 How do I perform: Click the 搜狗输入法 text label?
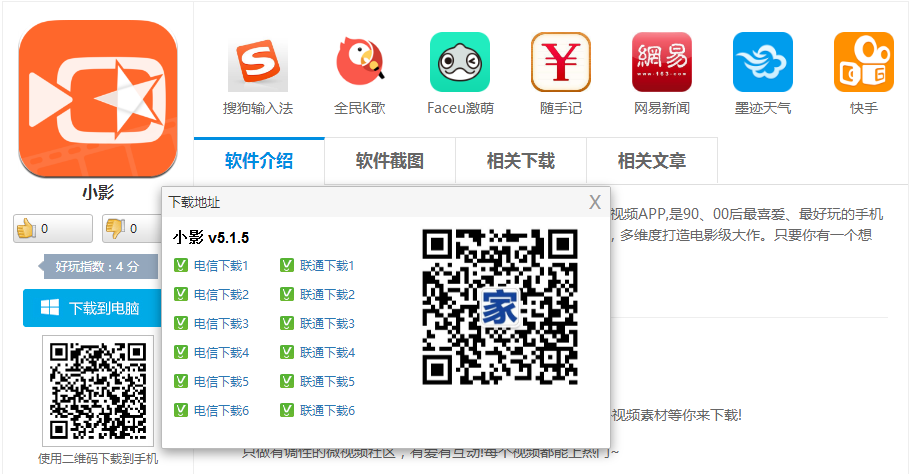[x=258, y=108]
